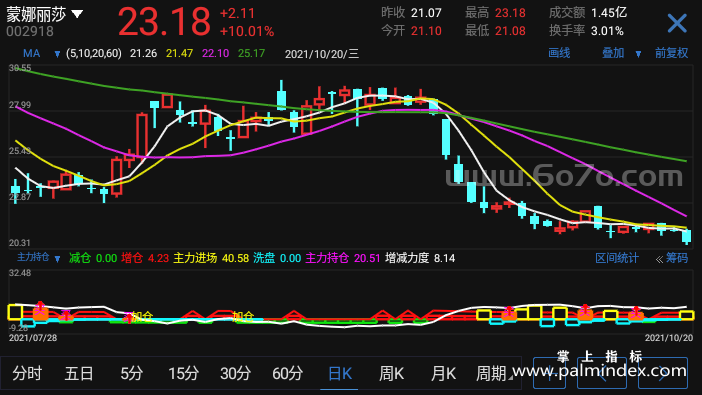The height and width of the screenshot is (395, 702).
Task: Click the 27.99 price axis label
Action: click(20, 105)
